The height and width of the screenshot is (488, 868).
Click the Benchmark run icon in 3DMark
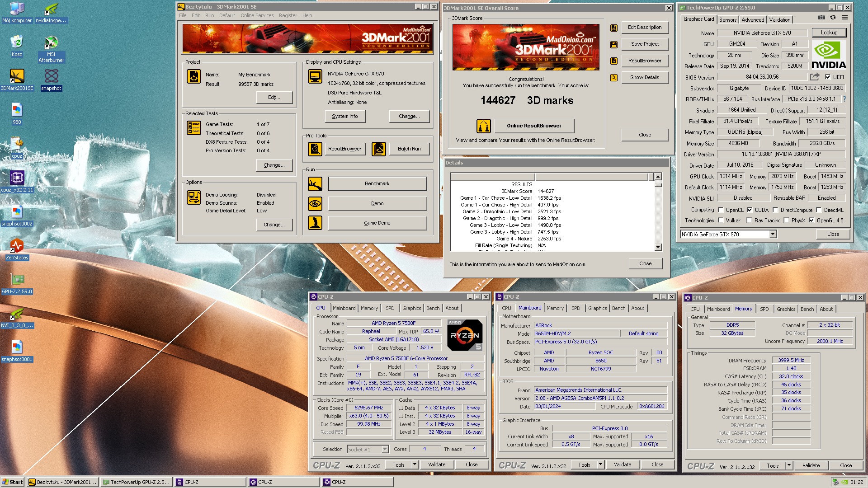coord(315,184)
